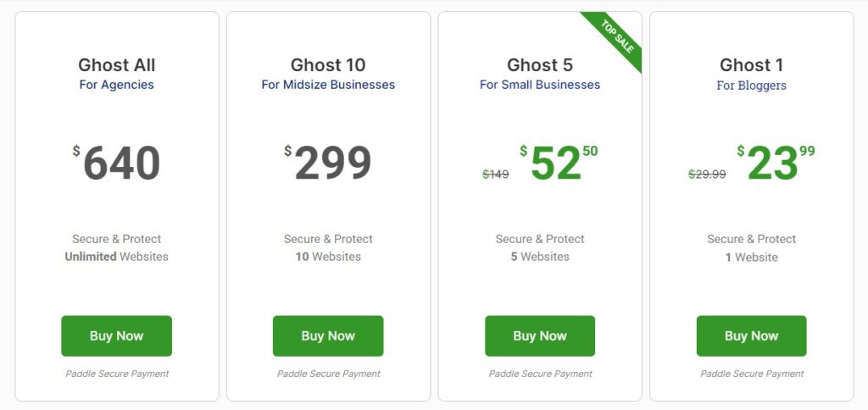Click the TOP SALE corner ribbon
868x410 pixels.
(616, 40)
